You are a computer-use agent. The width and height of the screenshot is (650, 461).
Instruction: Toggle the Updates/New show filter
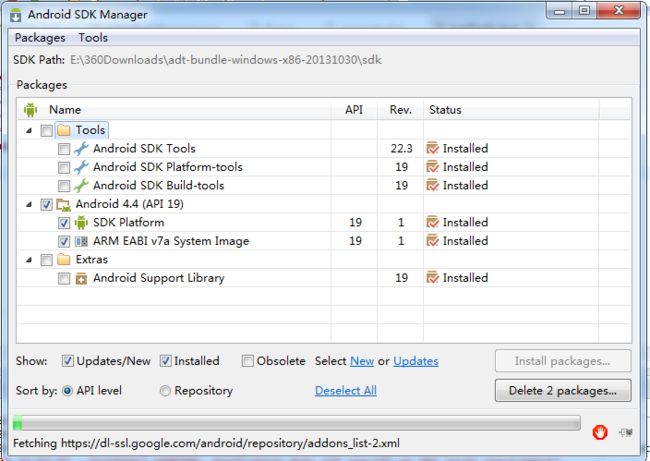click(x=68, y=361)
